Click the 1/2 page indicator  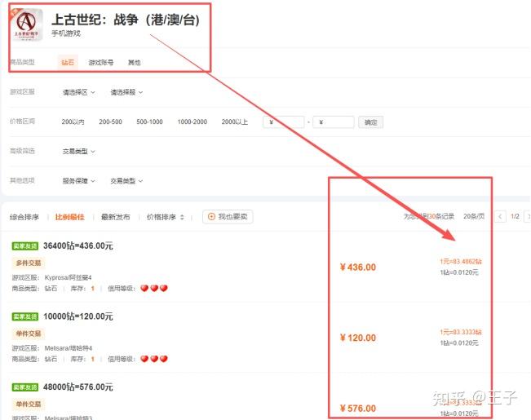tap(515, 216)
